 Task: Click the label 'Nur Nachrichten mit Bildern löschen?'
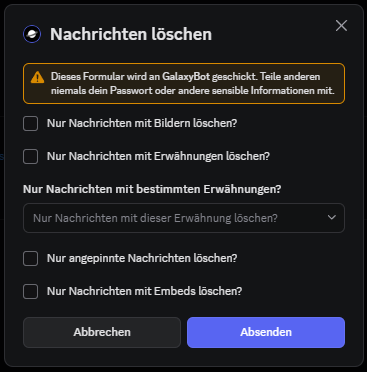coord(142,123)
